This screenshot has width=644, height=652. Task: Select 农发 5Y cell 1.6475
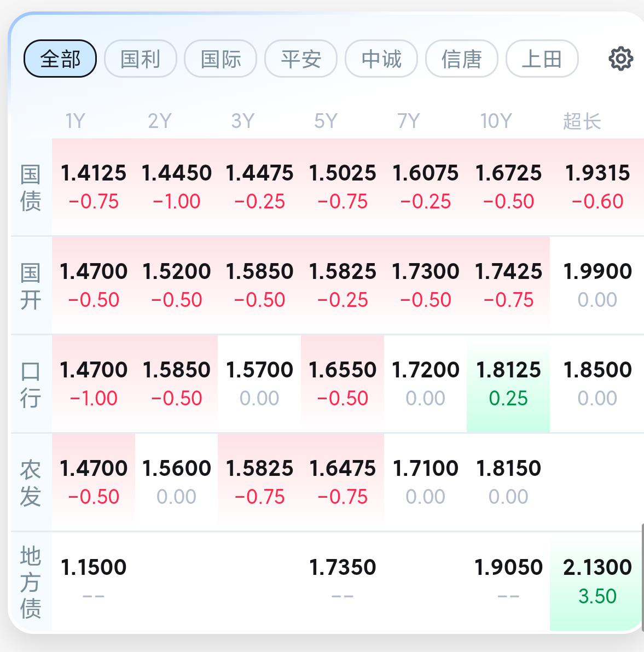343,482
